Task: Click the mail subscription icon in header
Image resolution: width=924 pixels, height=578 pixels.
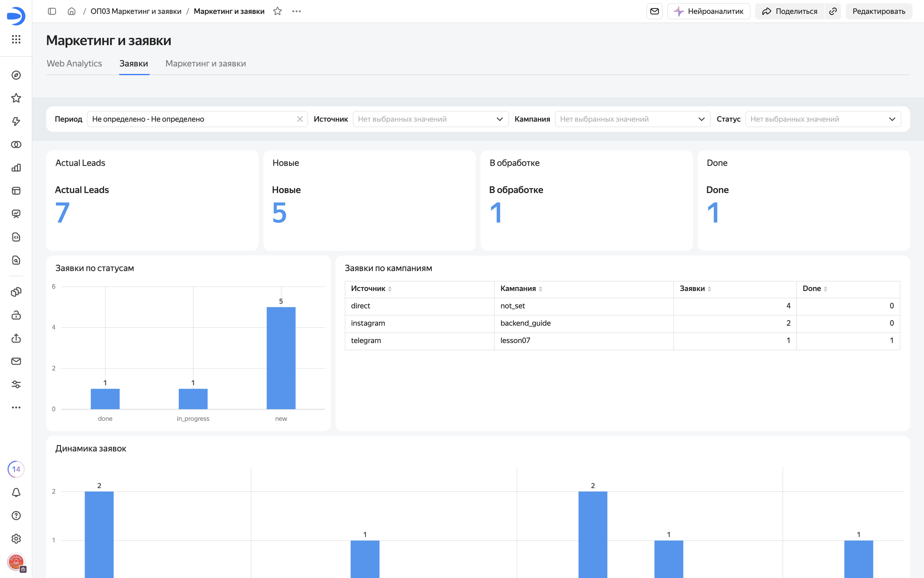Action: point(654,12)
